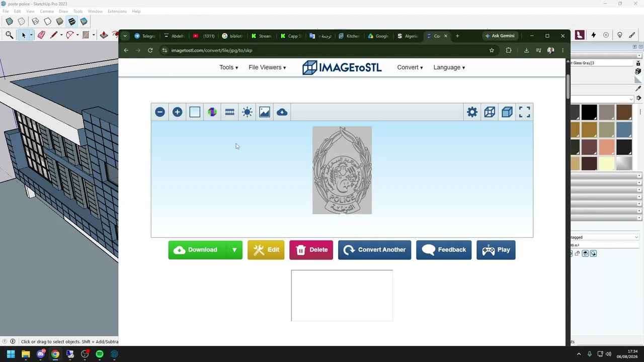Open browser downloads icon

[x=526, y=50]
